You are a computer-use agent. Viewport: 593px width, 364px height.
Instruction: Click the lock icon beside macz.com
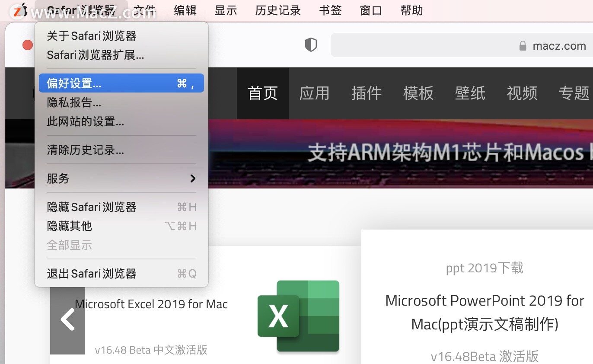click(523, 46)
